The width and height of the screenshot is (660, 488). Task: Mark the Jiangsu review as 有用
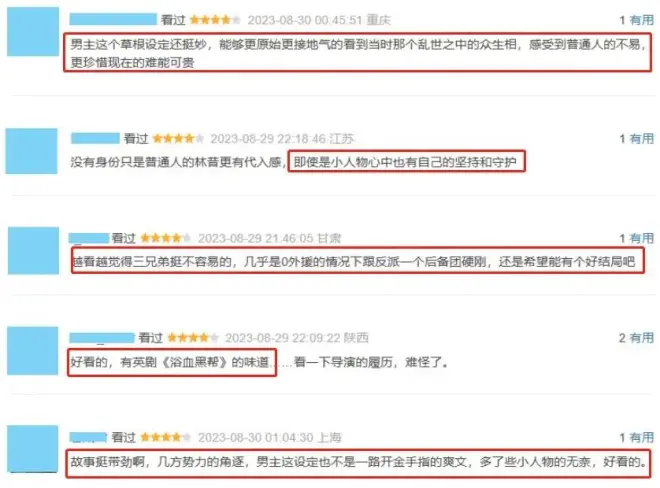pos(641,139)
